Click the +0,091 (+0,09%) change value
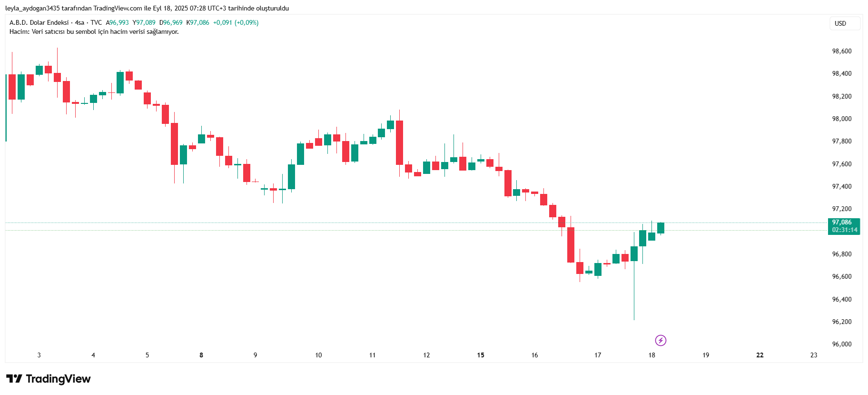868x395 pixels. (x=236, y=22)
